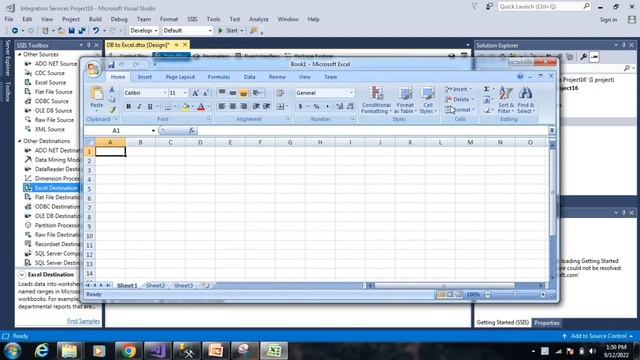Open Conditional Formatting menu
This screenshot has height=360, width=640.
tap(376, 100)
